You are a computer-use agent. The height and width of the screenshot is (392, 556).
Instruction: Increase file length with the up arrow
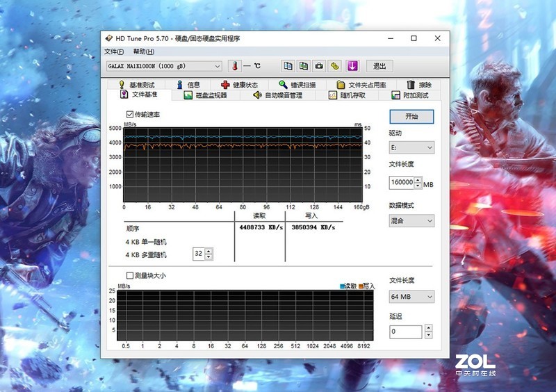coord(418,179)
